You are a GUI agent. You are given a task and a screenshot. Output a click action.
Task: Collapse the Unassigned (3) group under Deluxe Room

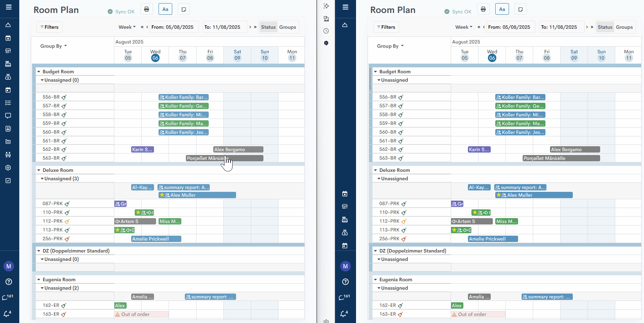coord(42,179)
